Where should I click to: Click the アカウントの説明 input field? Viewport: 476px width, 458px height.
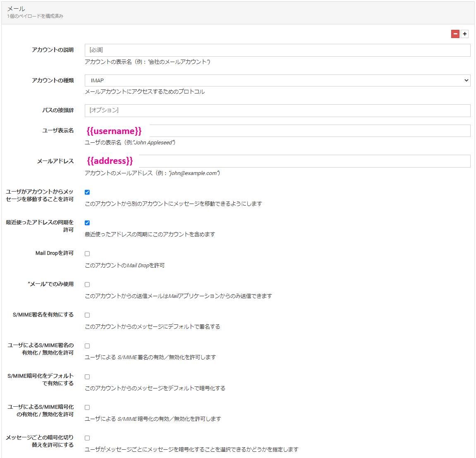[277, 50]
